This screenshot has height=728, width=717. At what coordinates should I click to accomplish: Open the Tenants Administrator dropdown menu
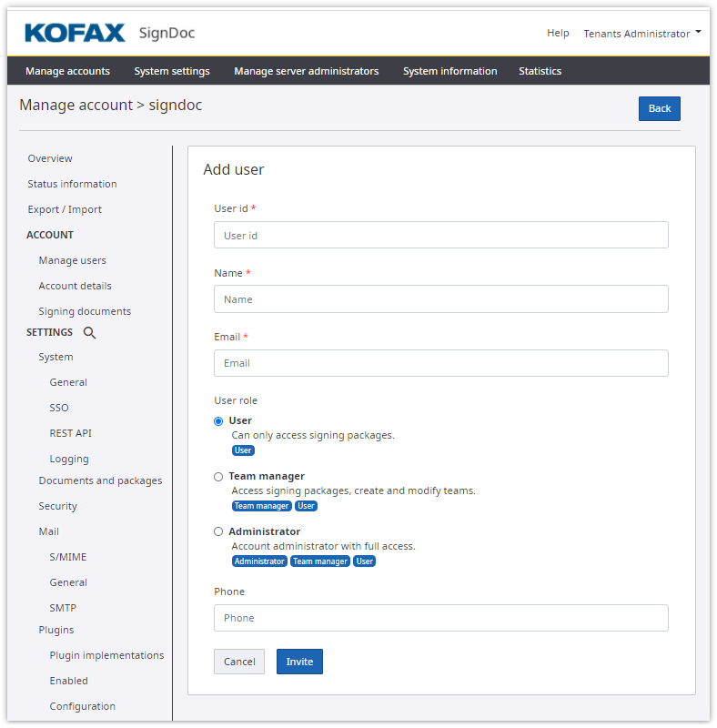[x=642, y=34]
